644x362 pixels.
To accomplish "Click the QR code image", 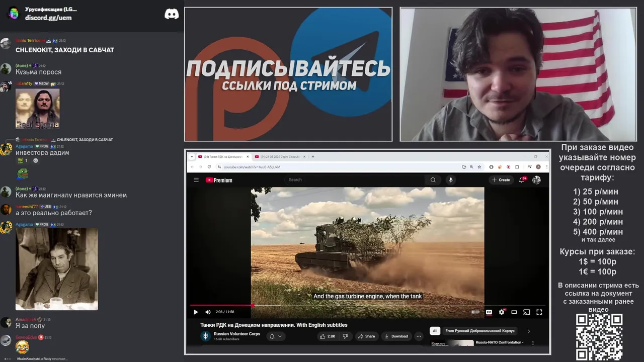I will [x=599, y=337].
